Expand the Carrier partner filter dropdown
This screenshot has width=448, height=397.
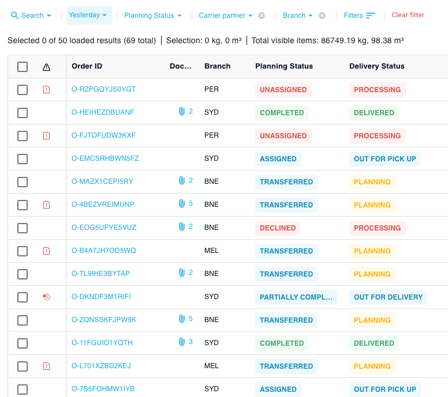coord(225,15)
